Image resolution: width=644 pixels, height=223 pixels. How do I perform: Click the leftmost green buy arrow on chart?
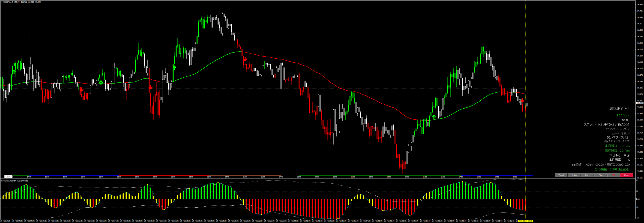tap(14, 71)
